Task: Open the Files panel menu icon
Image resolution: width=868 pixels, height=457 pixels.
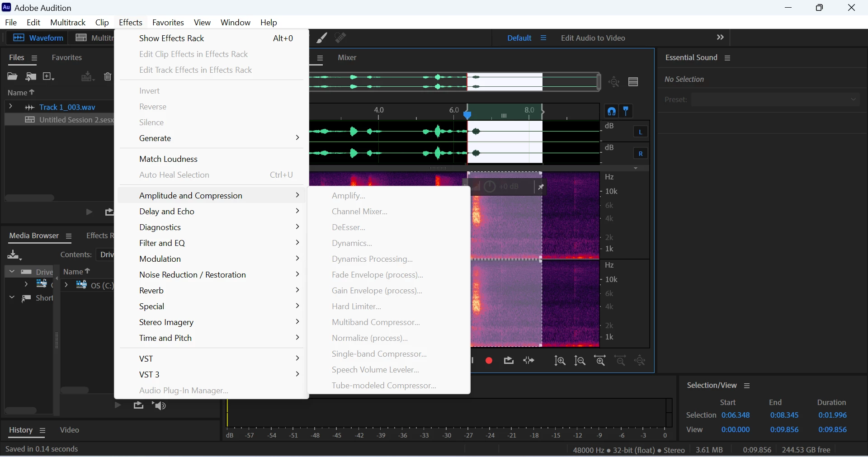Action: [34, 58]
